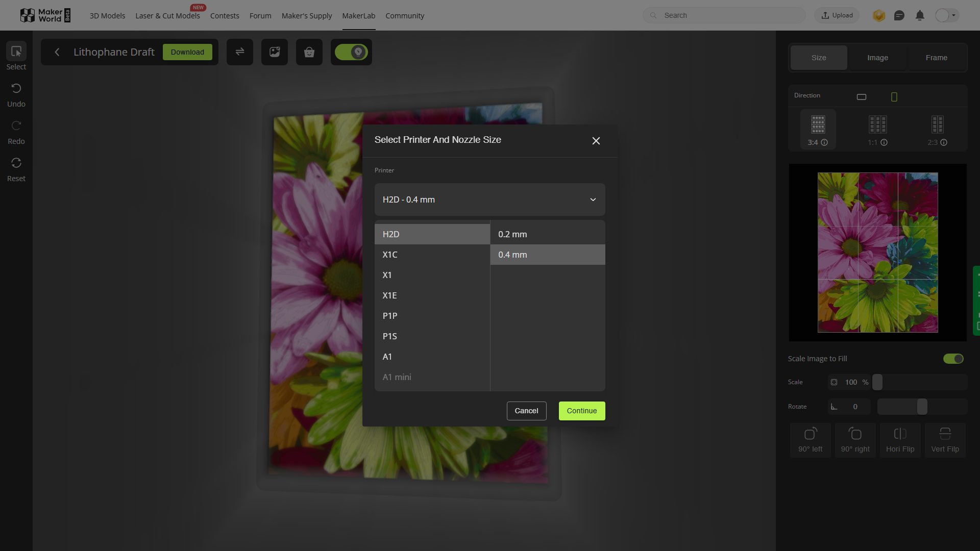
Task: Open the user avatar menu
Action: tap(946, 15)
